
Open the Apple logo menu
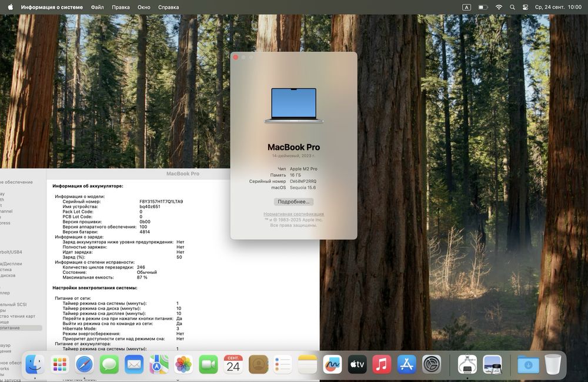coord(10,7)
